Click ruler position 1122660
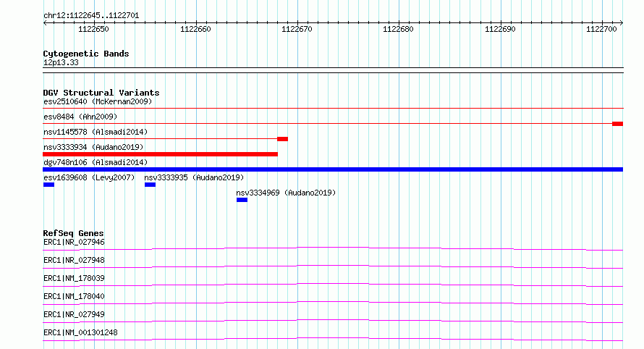The width and height of the screenshot is (644, 349). [195, 29]
